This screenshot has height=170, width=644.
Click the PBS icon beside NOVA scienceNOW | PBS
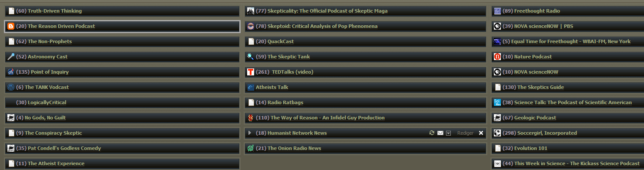(497, 26)
